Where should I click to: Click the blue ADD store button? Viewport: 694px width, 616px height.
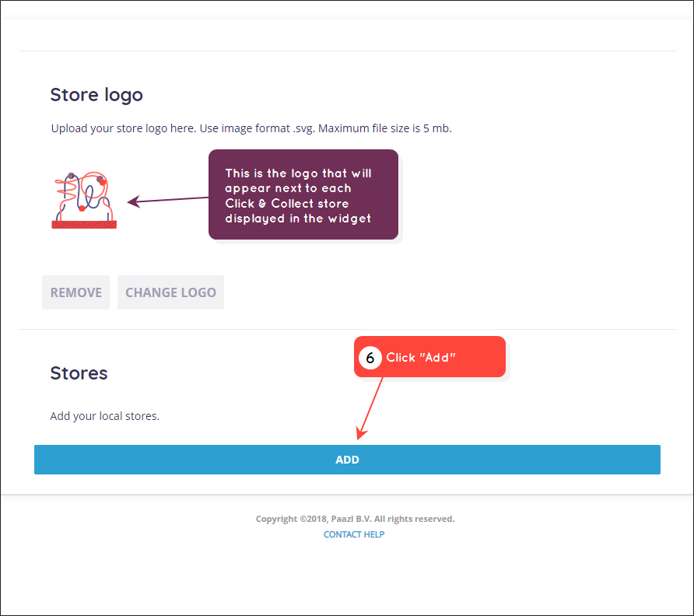347,460
